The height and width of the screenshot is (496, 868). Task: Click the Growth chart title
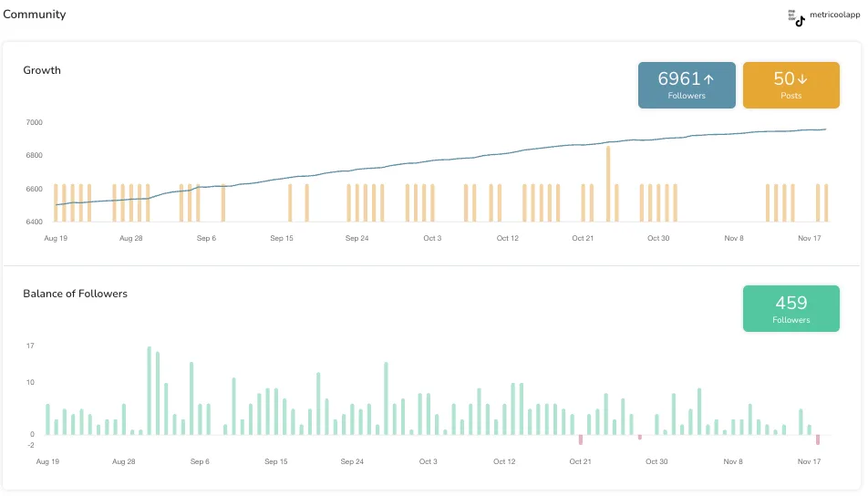pos(42,70)
